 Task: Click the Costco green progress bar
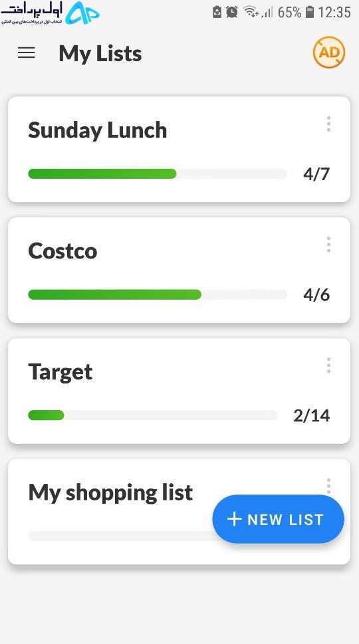coord(114,294)
